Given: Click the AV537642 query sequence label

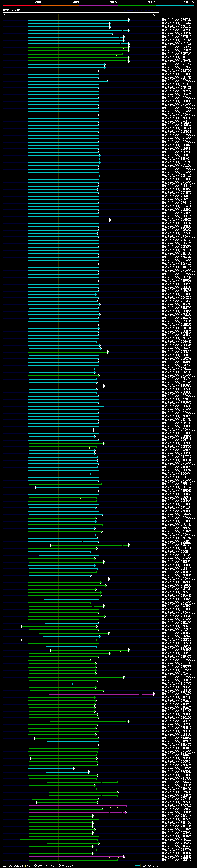Looking at the screenshot, I should point(11,10).
